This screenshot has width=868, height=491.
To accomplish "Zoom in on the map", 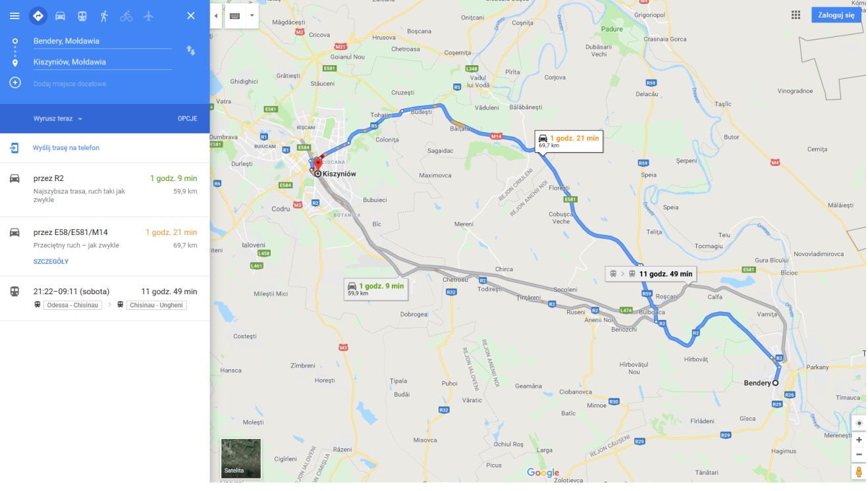I will click(x=859, y=440).
